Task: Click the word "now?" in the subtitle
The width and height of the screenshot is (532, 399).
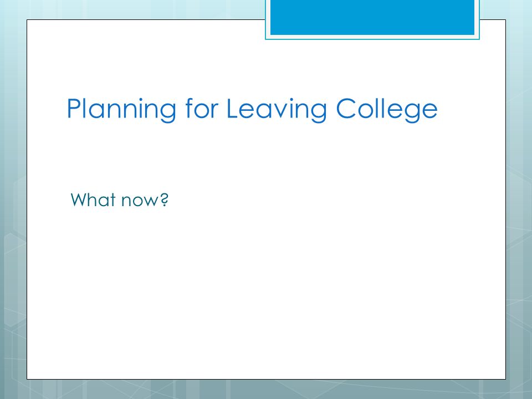Action: click(x=145, y=200)
